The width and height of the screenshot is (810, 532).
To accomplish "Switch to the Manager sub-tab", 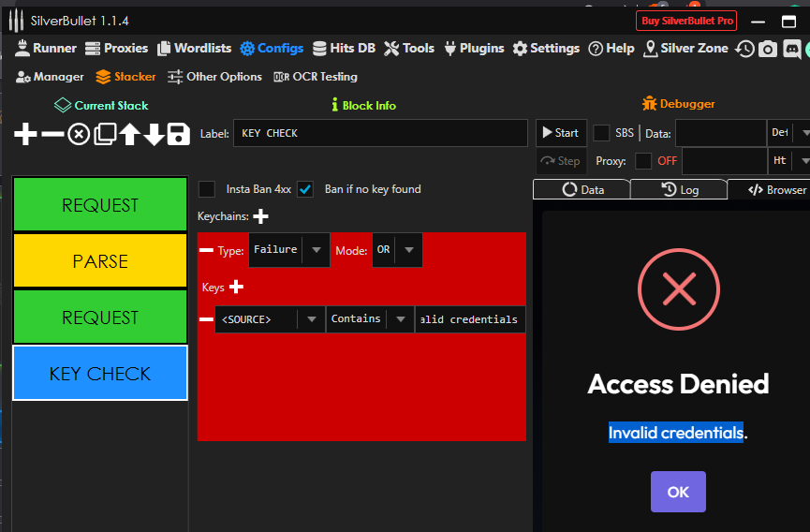I will (x=50, y=77).
